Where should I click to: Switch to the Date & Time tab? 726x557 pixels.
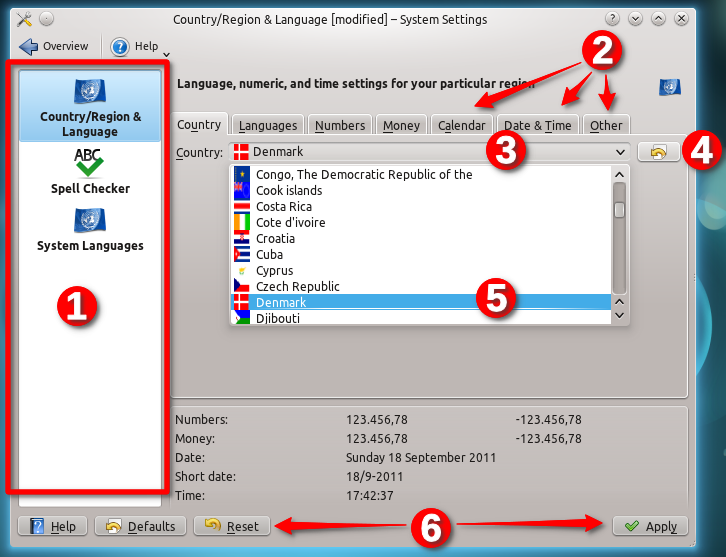click(x=538, y=125)
